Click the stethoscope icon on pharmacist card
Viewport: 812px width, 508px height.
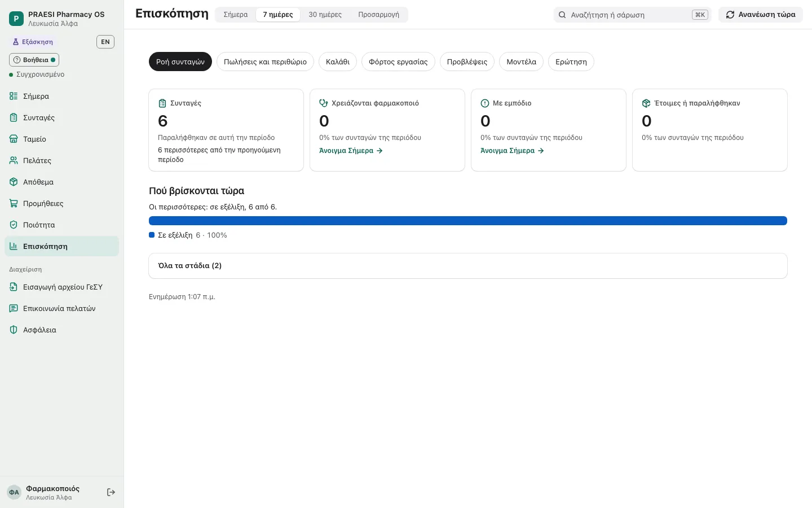[x=324, y=103]
